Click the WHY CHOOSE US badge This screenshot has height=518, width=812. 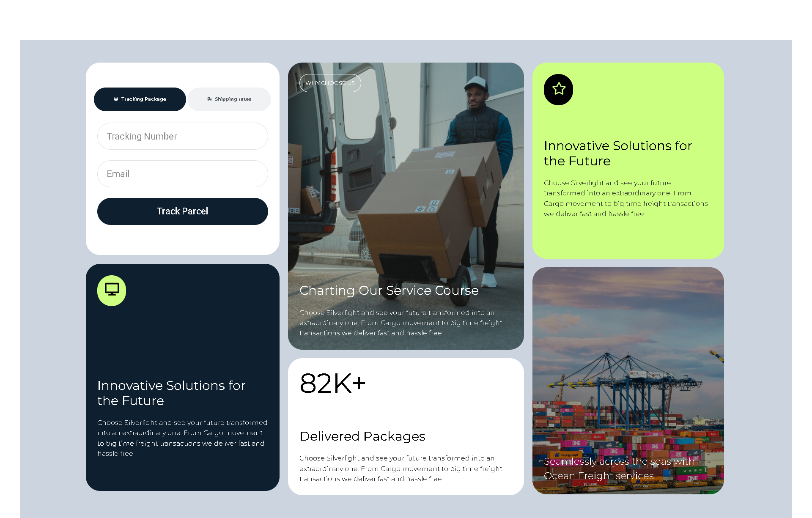click(330, 83)
